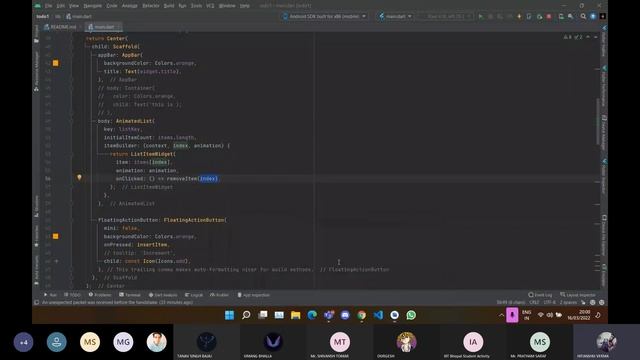Run the app with the green play icon

pyautogui.click(x=481, y=16)
